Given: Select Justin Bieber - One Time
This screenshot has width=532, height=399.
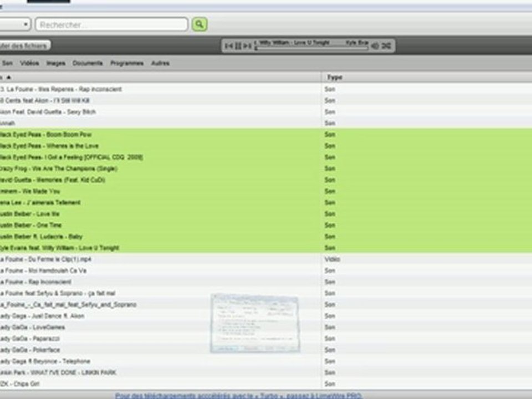Looking at the screenshot, I should click(266, 226).
